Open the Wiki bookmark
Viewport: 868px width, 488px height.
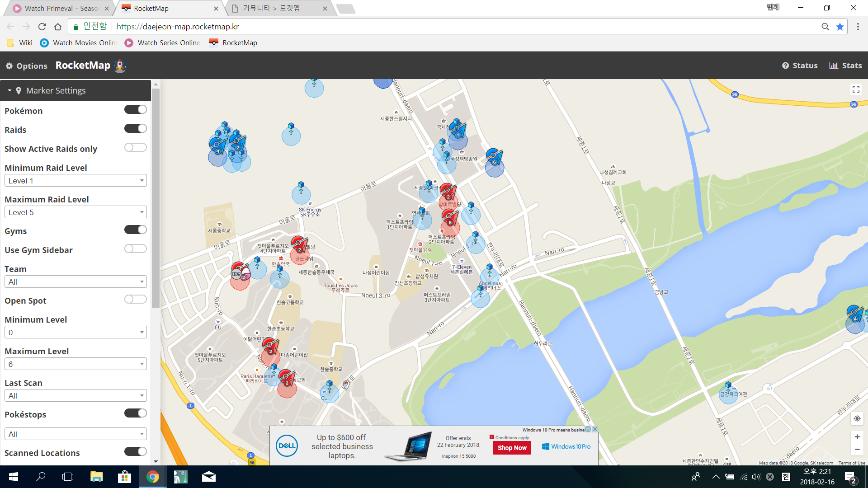20,42
